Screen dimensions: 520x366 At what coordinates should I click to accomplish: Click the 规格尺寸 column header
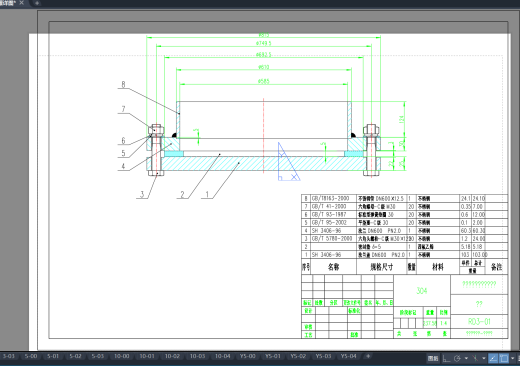(x=382, y=267)
